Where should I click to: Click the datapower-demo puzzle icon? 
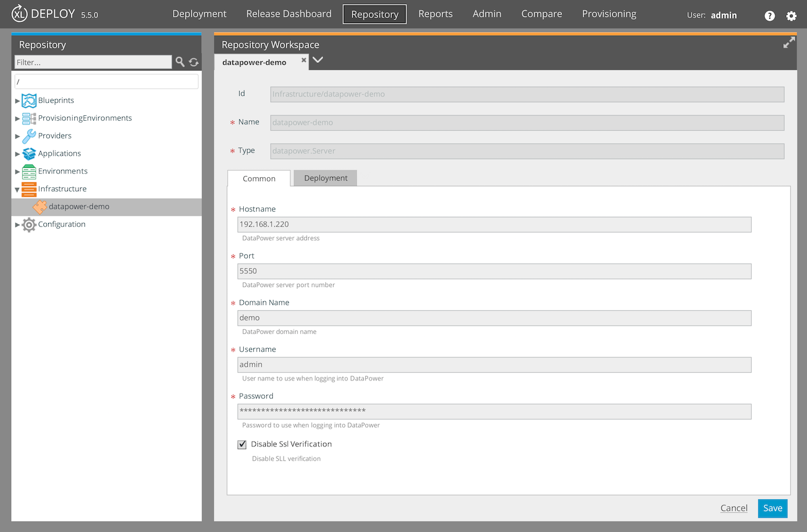point(40,207)
